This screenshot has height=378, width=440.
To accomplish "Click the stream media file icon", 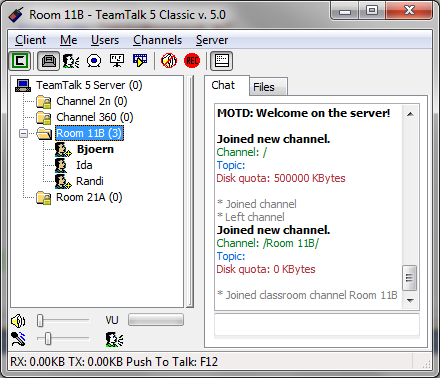I will pos(140,61).
